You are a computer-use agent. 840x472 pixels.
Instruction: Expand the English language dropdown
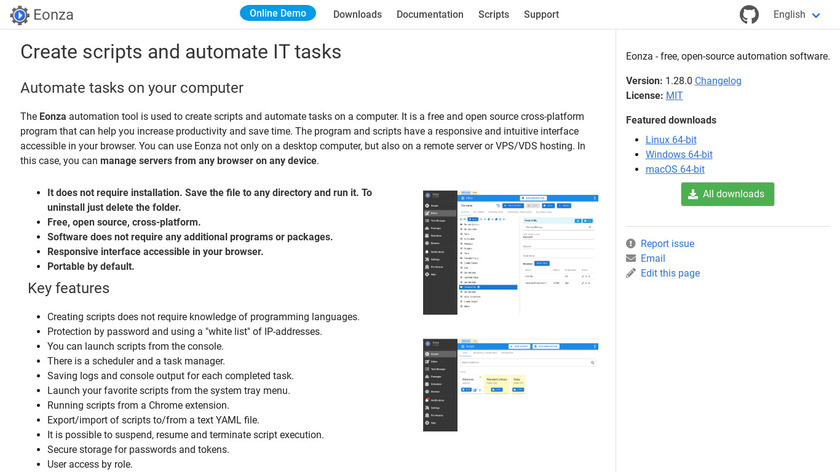click(x=797, y=14)
